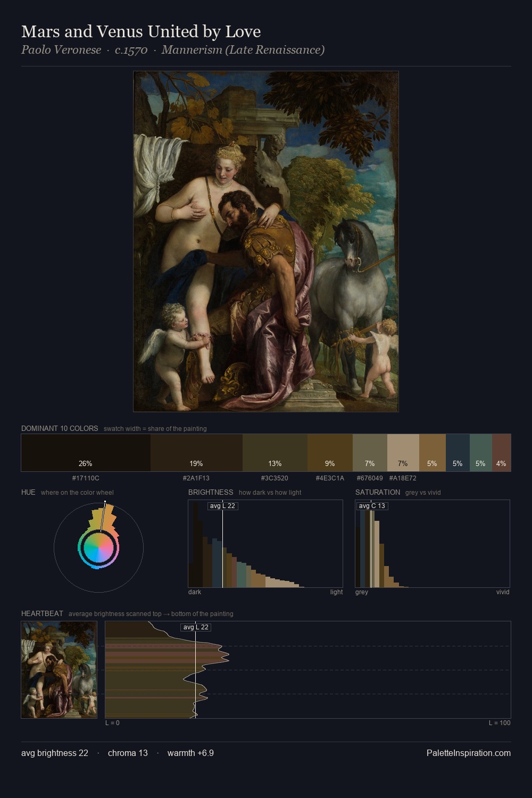Click the 'avg L 22' brightness histogram label

click(x=222, y=506)
